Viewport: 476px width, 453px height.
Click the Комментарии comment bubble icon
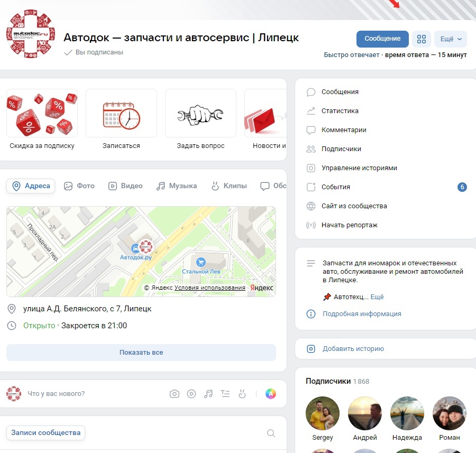pyautogui.click(x=311, y=130)
